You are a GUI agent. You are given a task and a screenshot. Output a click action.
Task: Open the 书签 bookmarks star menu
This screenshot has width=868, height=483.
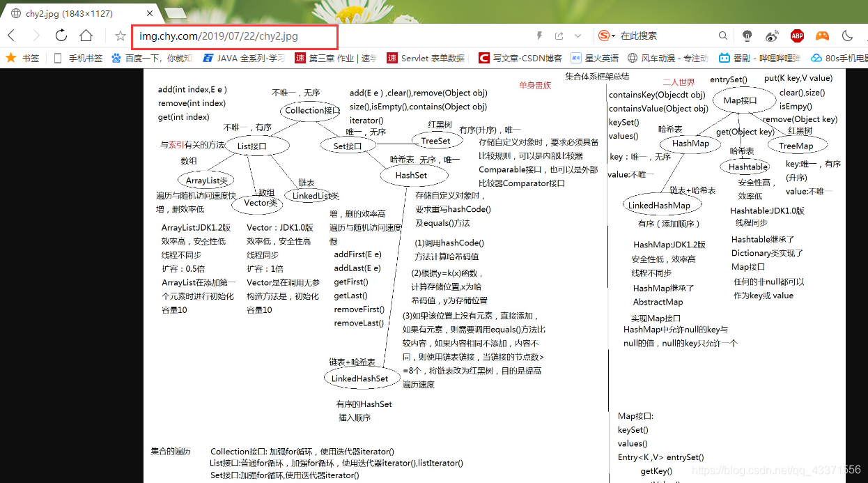(x=23, y=58)
